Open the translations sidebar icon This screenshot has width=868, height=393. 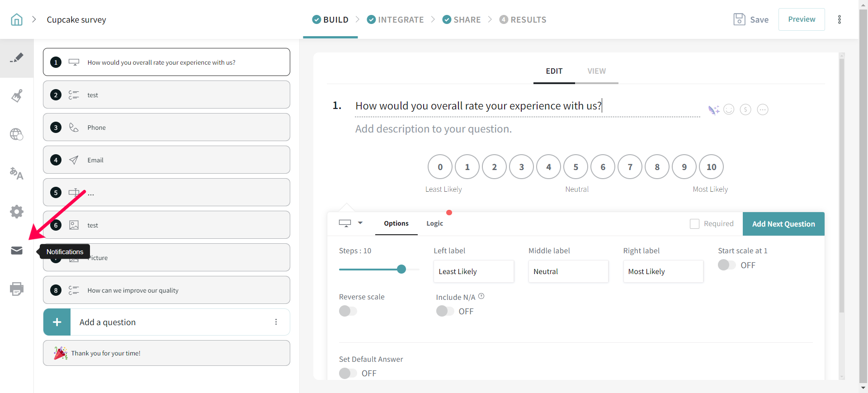(17, 173)
